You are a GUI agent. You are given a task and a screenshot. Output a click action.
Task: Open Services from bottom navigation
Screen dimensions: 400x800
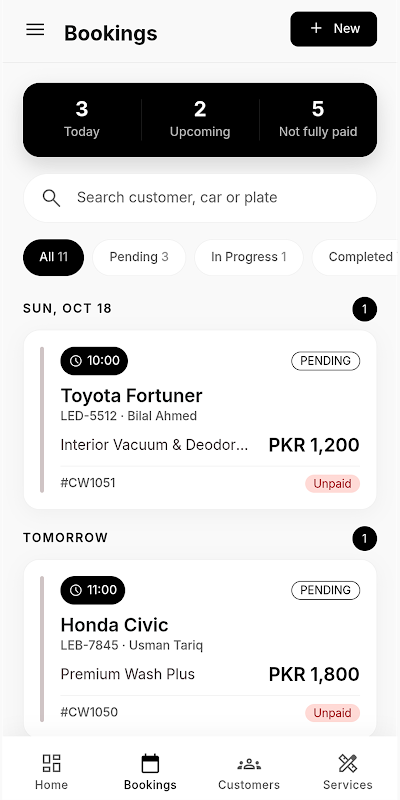point(347,772)
